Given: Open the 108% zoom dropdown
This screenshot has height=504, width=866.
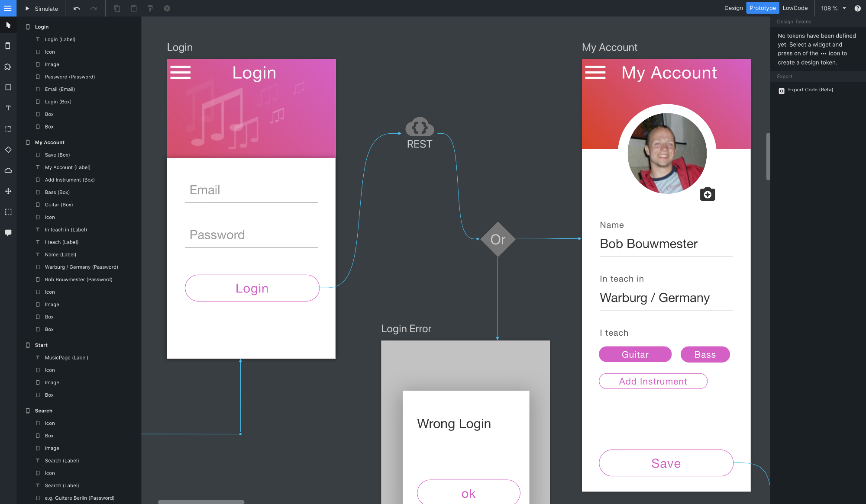Looking at the screenshot, I should click(833, 8).
